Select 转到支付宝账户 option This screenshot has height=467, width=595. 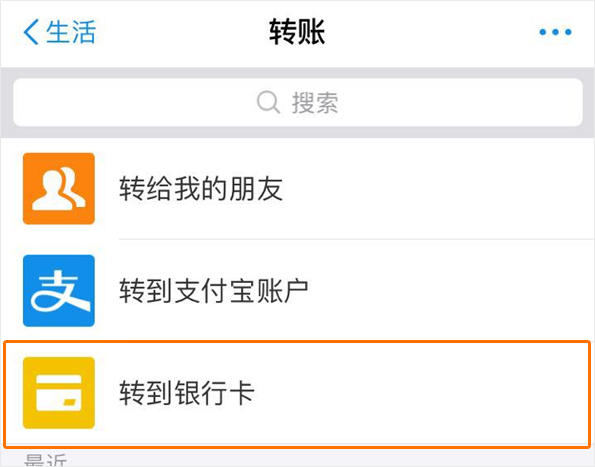[x=214, y=291]
